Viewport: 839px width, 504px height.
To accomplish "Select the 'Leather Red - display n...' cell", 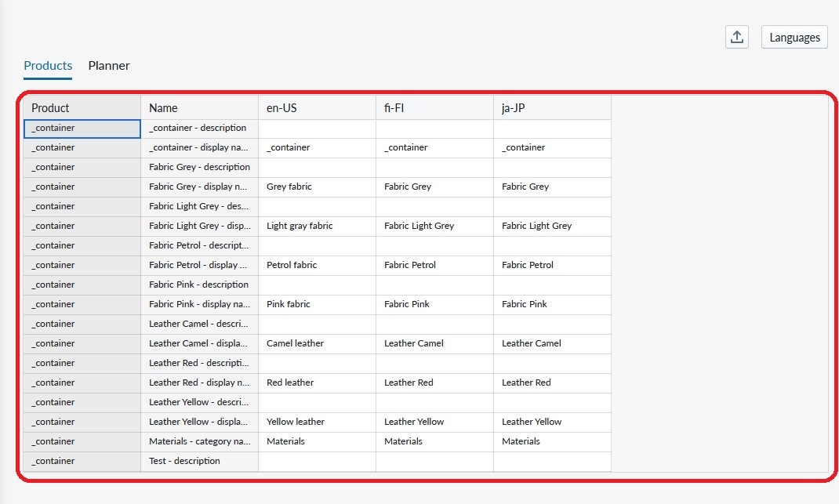I will tap(200, 383).
